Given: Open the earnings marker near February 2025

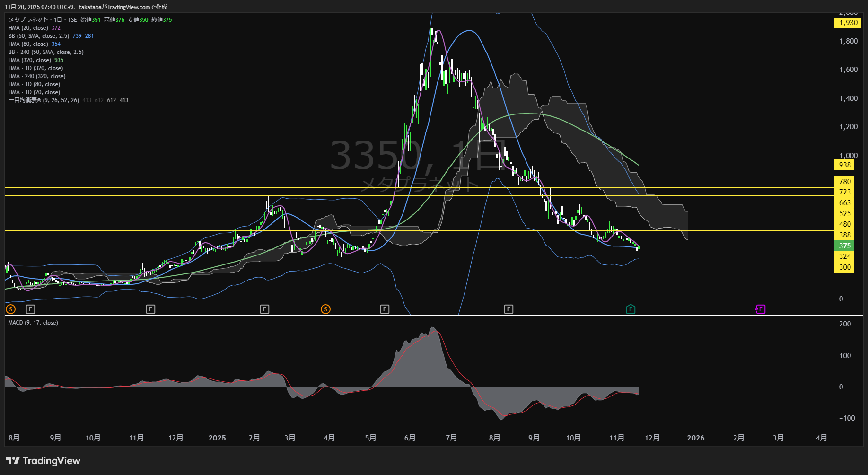Looking at the screenshot, I should 264,309.
